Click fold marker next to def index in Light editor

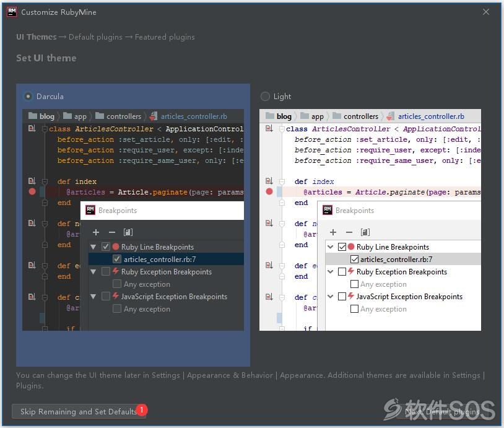[x=282, y=181]
